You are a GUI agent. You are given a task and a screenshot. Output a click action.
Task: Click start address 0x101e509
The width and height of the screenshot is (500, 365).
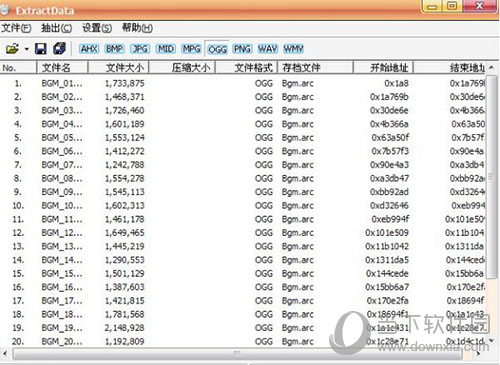[x=387, y=233]
